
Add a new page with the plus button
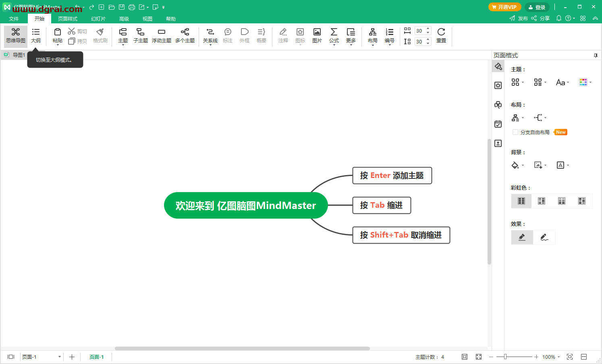(x=72, y=357)
